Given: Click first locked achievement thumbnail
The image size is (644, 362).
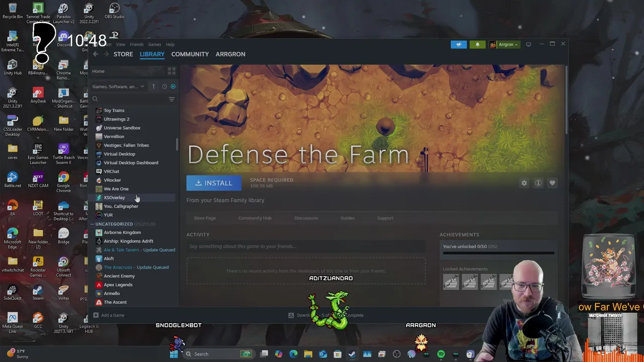Looking at the screenshot, I should point(451,281).
